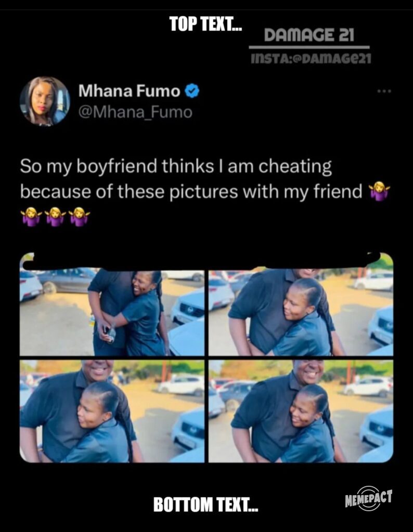Open the top-left hug photo
This screenshot has height=532, width=413.
point(112,312)
